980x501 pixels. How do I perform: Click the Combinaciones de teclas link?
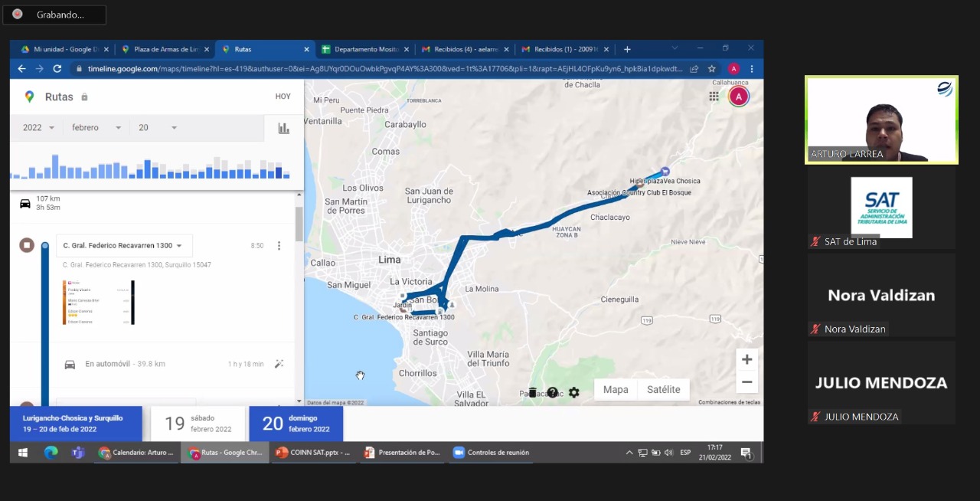729,402
